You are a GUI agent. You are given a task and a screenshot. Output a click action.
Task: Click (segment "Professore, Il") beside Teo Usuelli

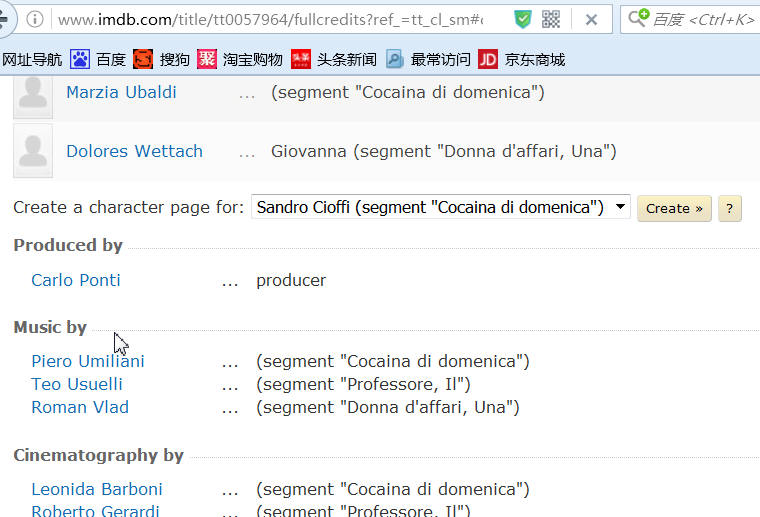(x=363, y=384)
